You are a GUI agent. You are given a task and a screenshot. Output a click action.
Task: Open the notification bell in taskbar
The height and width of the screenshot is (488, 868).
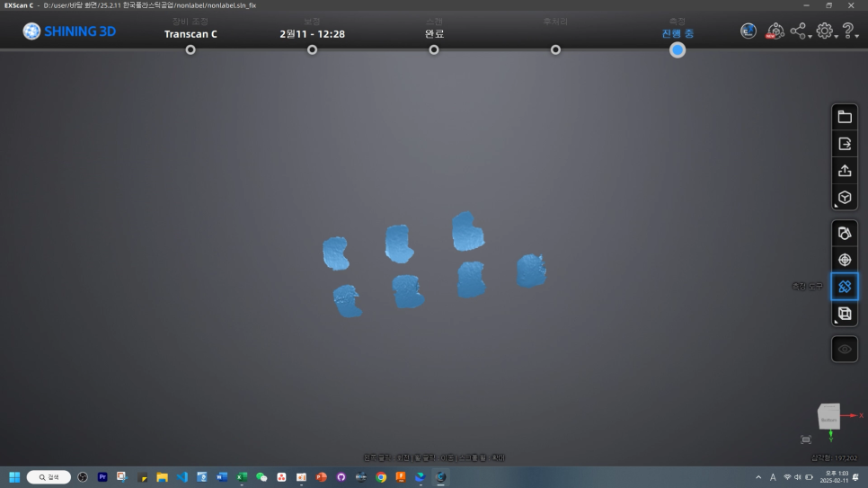pos(855,477)
